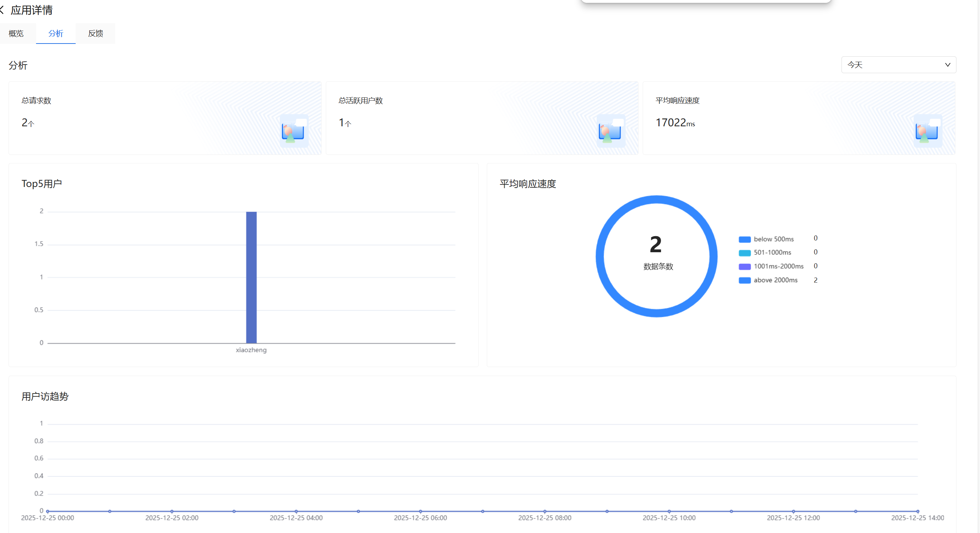The width and height of the screenshot is (980, 533).
Task: Click the 2025-12-25 14:00 trend data point
Action: point(918,511)
